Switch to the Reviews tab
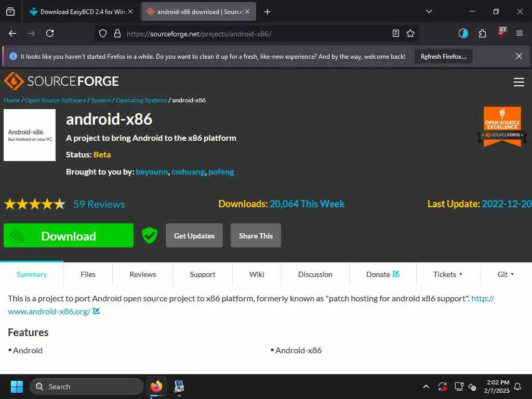Screen dimensions: 532x399 (143, 274)
